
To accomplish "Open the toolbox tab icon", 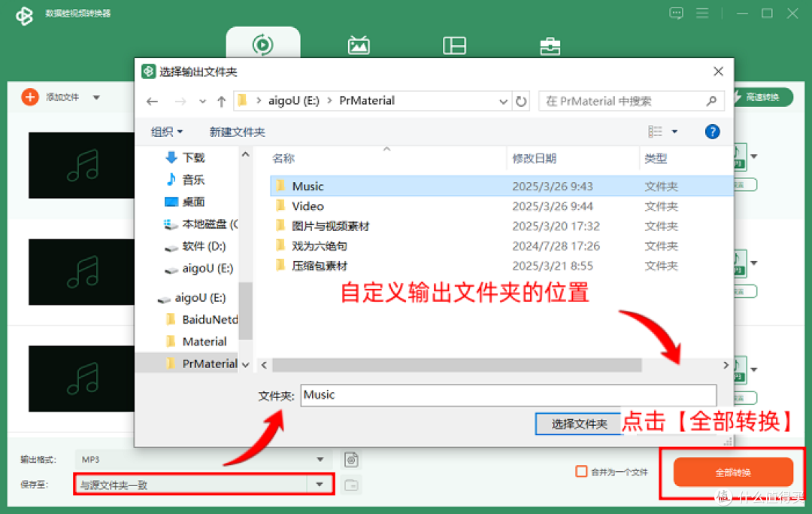I will pos(550,46).
